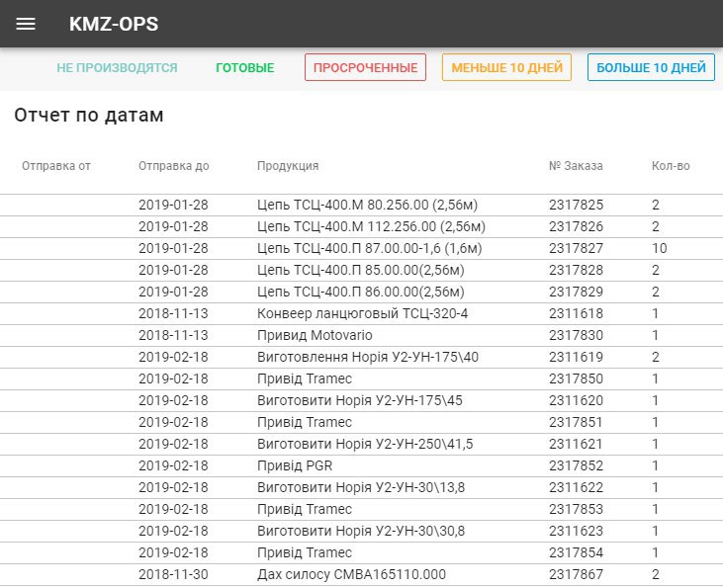723x588 pixels.
Task: Select the НЕ ПРОИЗВОДЯТСЯ filter
Action: coord(117,68)
